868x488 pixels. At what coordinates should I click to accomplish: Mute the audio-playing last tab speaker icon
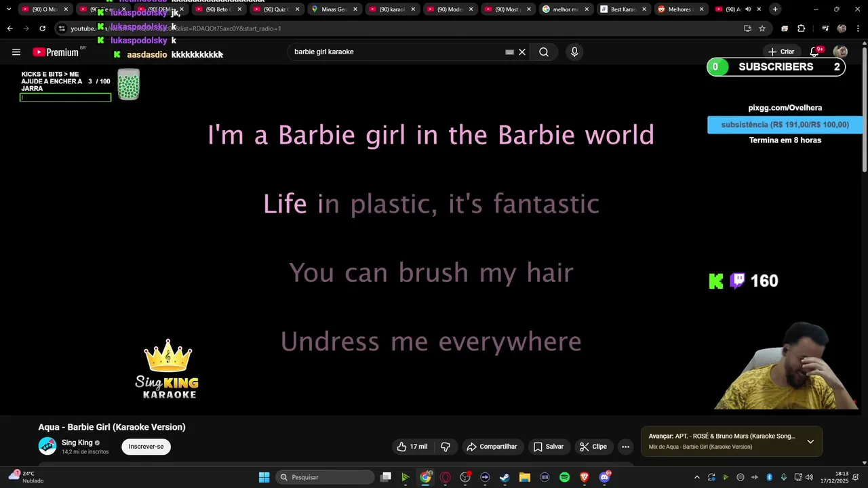pyautogui.click(x=748, y=9)
